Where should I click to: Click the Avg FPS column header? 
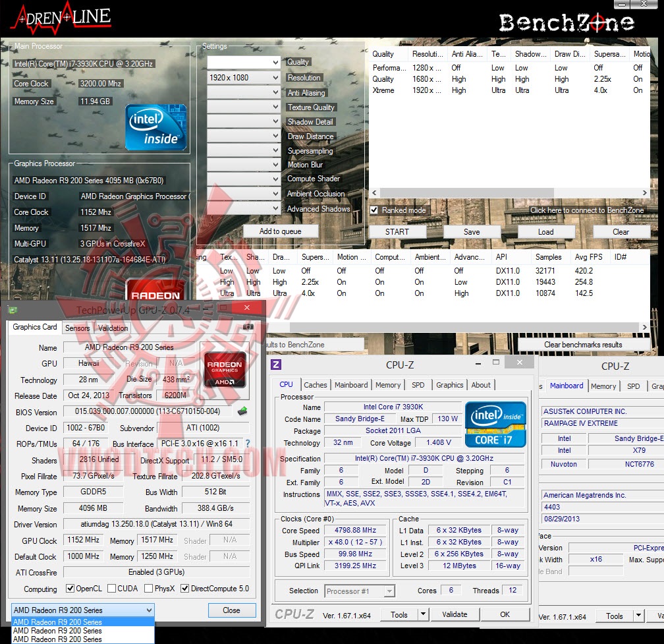pos(590,257)
